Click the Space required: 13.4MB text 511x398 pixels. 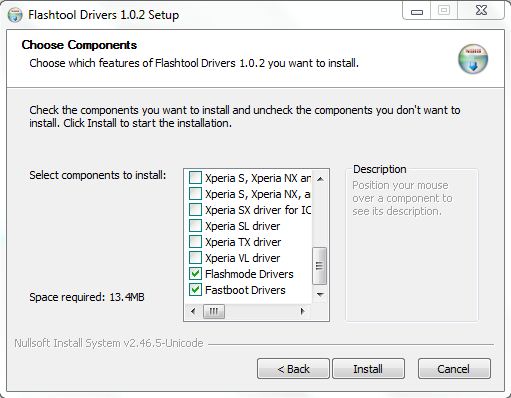coord(87,297)
